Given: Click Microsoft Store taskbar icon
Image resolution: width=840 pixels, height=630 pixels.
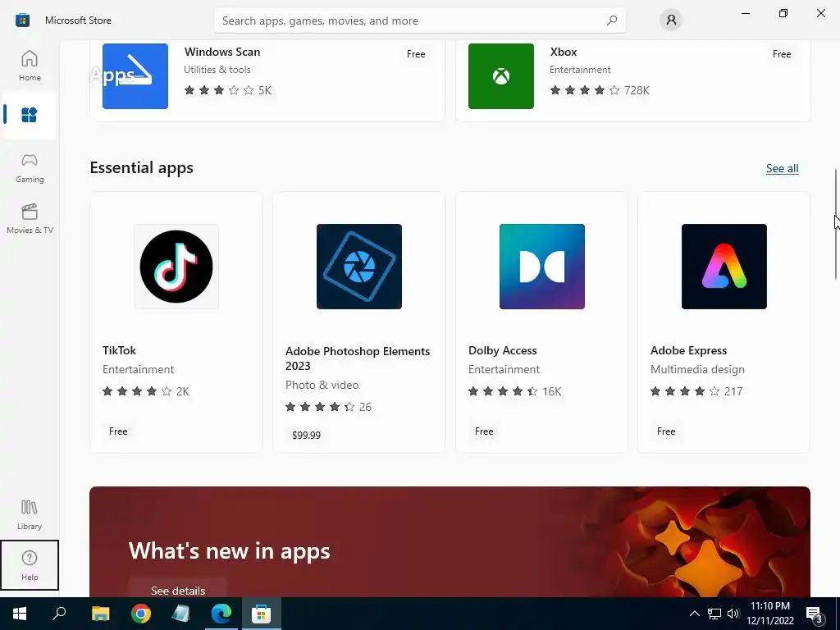Looking at the screenshot, I should [262, 614].
